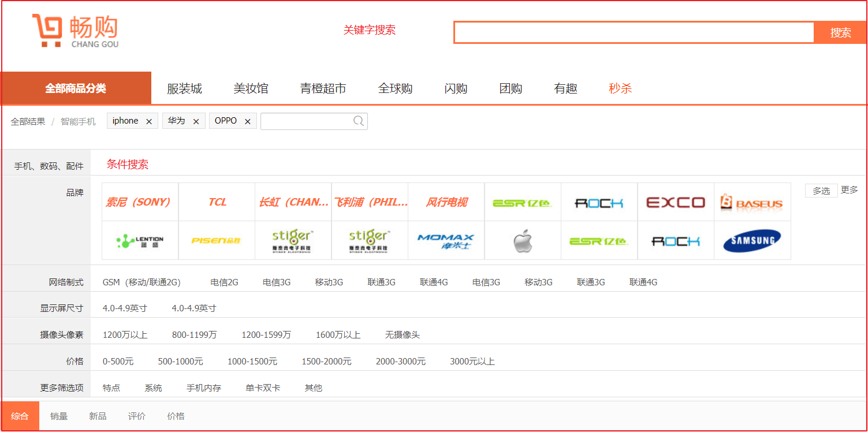Click 智能手机 breadcrumb link
This screenshot has height=432, width=868.
coord(78,121)
